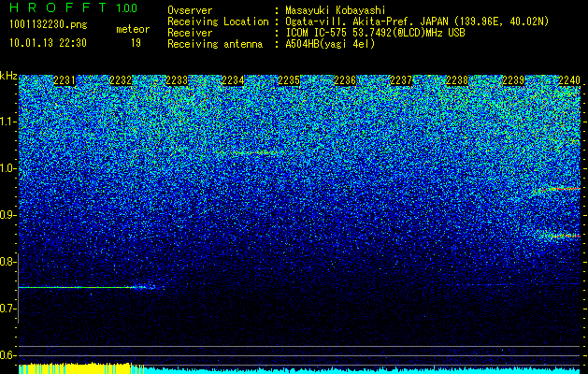The width and height of the screenshot is (588, 374).
Task: Click the HROFFT 1.0.0 title text
Action: click(74, 7)
